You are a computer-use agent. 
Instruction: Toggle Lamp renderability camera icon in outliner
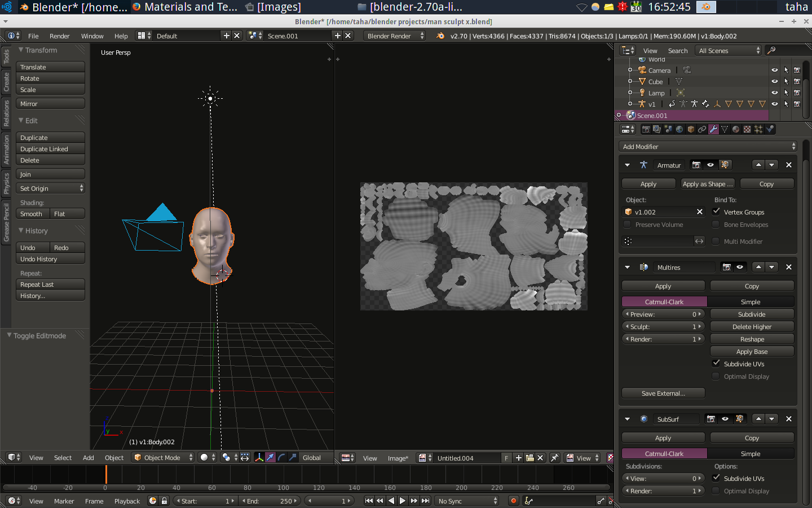pyautogui.click(x=797, y=93)
